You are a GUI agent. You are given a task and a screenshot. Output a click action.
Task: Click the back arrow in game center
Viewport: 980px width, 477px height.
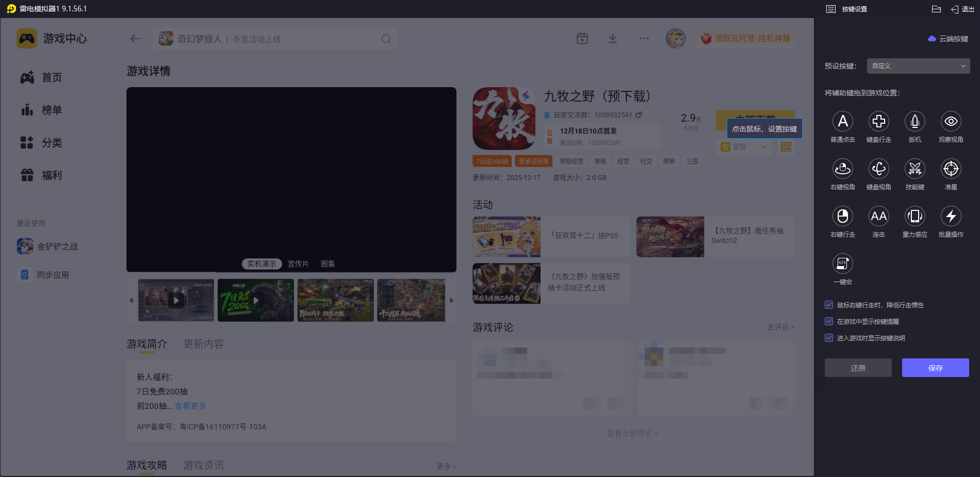[x=136, y=39]
